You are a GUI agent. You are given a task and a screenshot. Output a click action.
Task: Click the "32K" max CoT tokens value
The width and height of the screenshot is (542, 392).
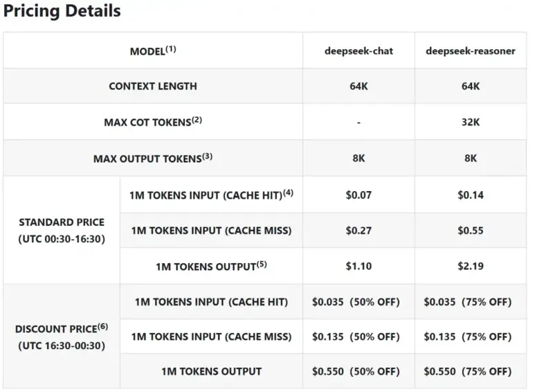click(471, 122)
